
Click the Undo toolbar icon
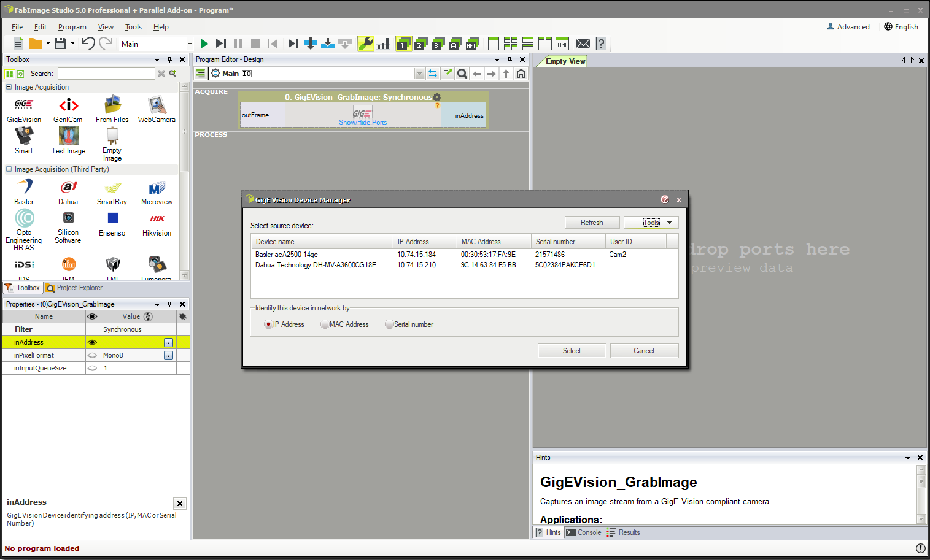[88, 43]
